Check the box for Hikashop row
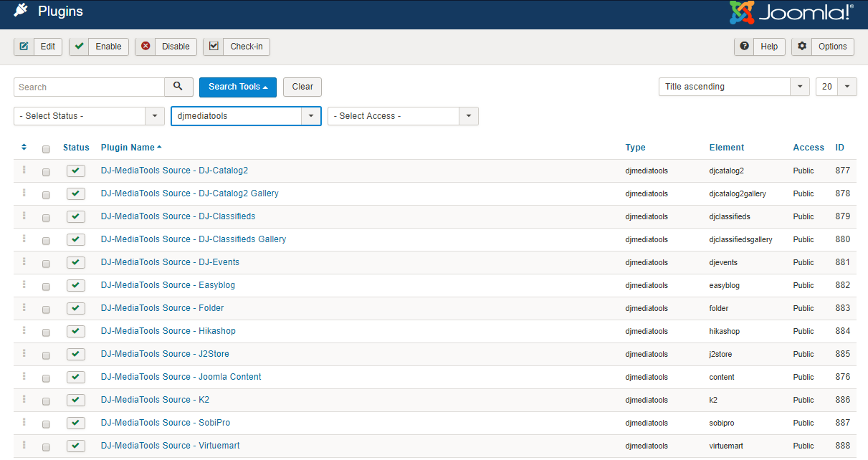Screen dimensions: 868x460 (x=46, y=332)
